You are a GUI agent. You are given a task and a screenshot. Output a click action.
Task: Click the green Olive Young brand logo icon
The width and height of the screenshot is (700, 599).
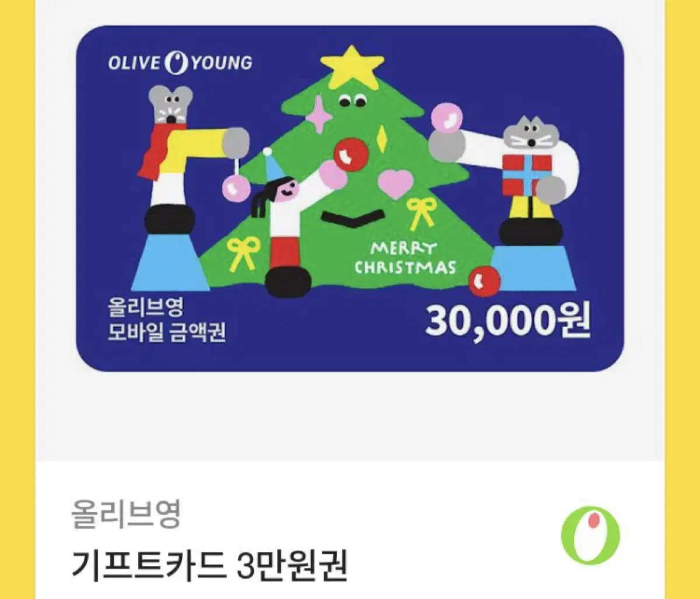[590, 535]
